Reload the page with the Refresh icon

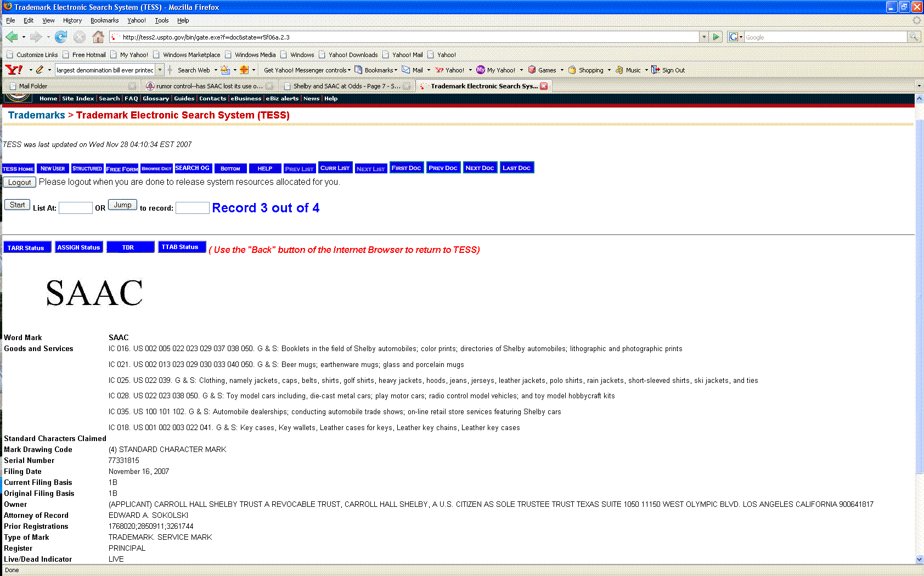click(61, 37)
